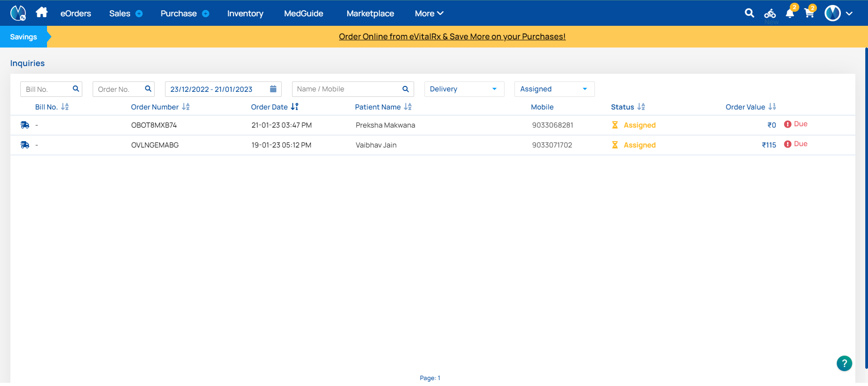Open the Inventory menu
The width and height of the screenshot is (868, 386).
click(x=245, y=14)
